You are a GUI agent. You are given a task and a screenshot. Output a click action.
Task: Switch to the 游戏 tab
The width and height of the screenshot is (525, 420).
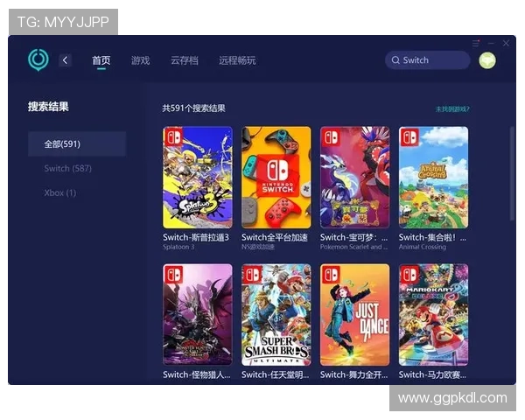point(140,60)
